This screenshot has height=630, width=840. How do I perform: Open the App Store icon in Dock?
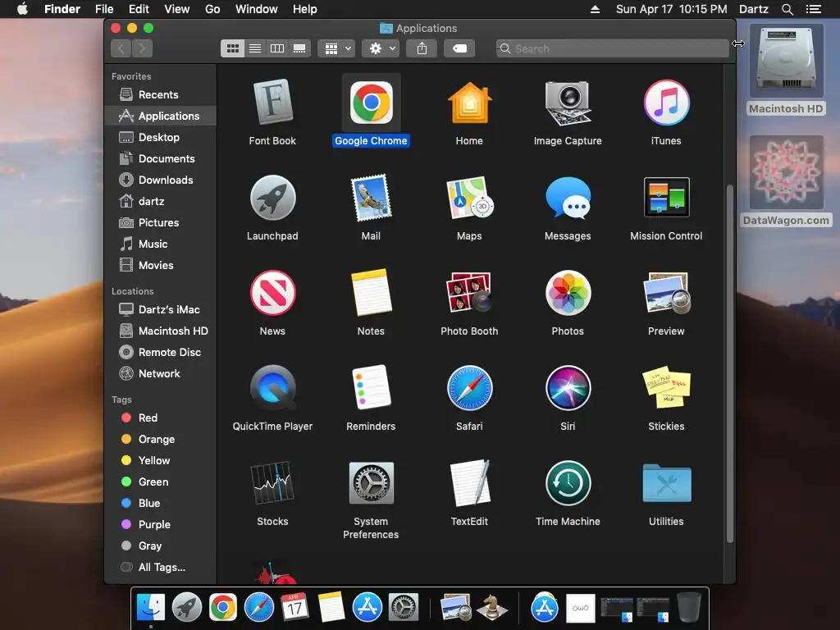pos(367,607)
